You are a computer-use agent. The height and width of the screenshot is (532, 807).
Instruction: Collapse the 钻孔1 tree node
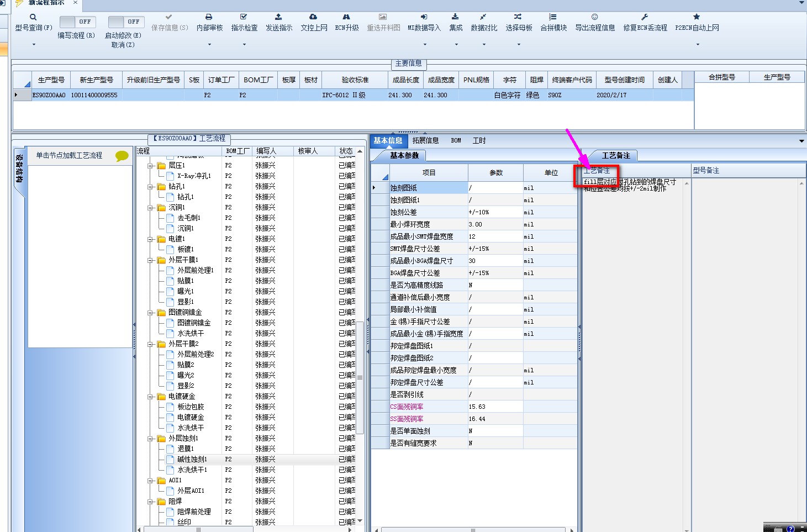click(150, 187)
